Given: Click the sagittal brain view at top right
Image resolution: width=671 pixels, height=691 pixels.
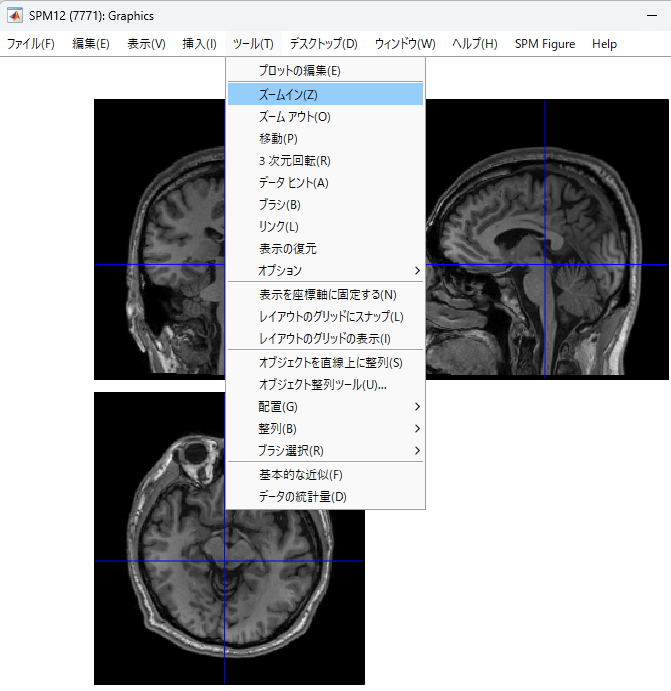Looking at the screenshot, I should [547, 239].
